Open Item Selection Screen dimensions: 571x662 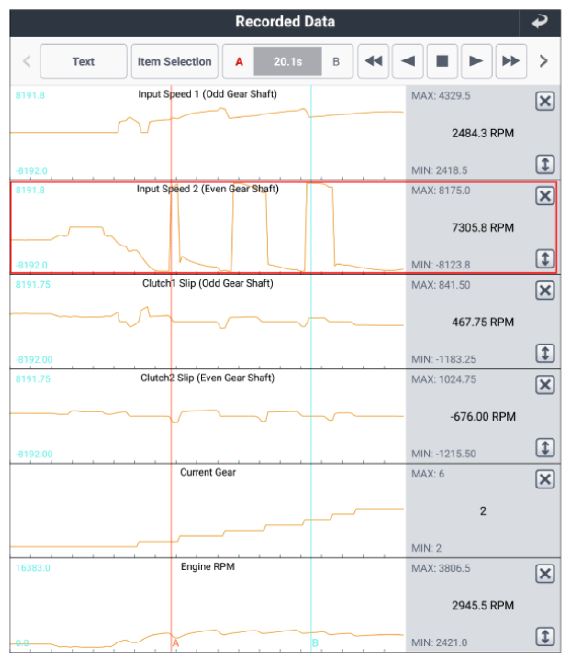pos(174,62)
